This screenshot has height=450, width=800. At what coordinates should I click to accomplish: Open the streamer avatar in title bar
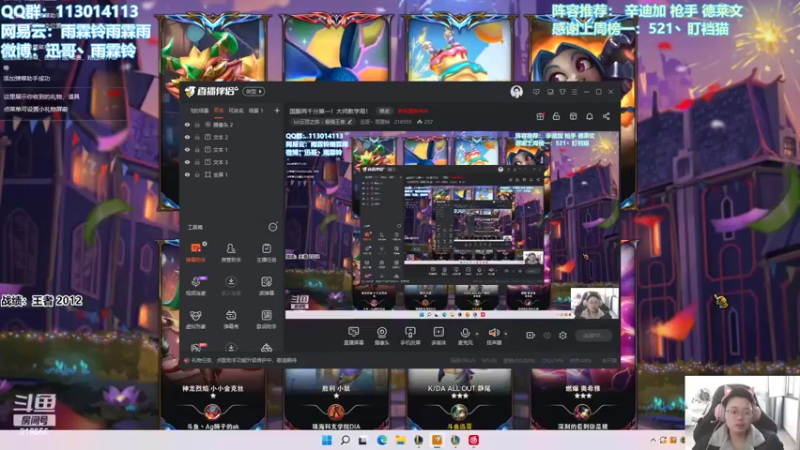coord(516,92)
